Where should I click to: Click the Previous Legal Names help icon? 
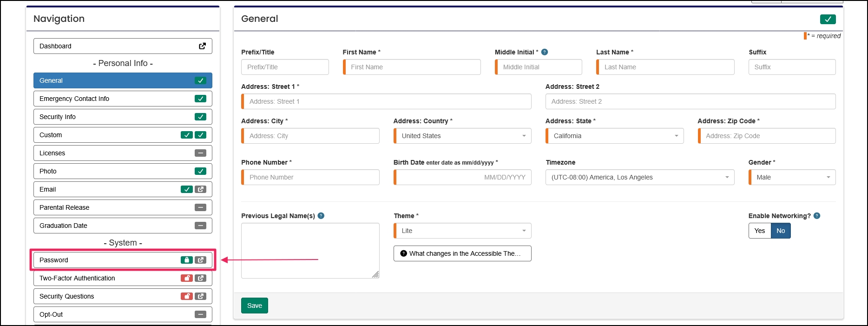(x=321, y=216)
